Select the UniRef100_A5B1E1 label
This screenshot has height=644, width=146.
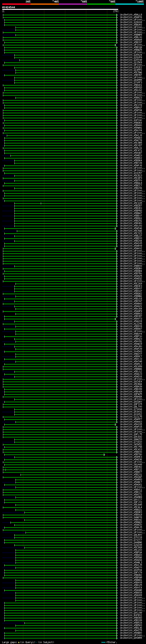pos(131,85)
